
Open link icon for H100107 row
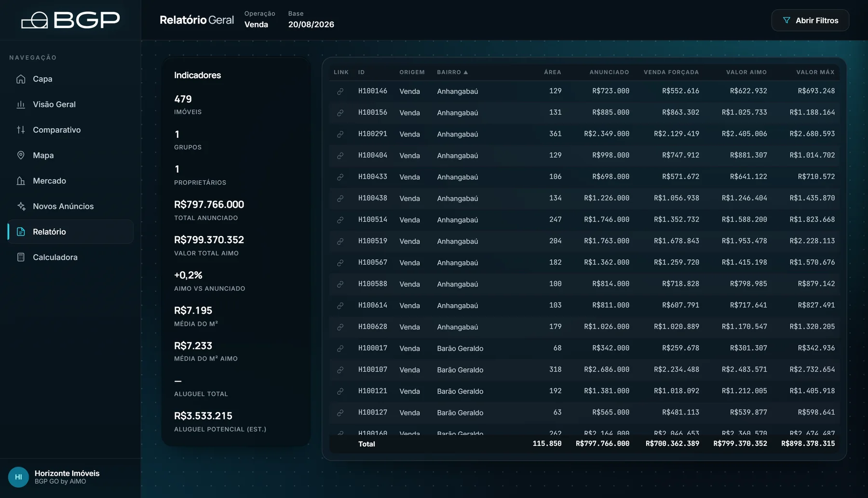click(340, 370)
